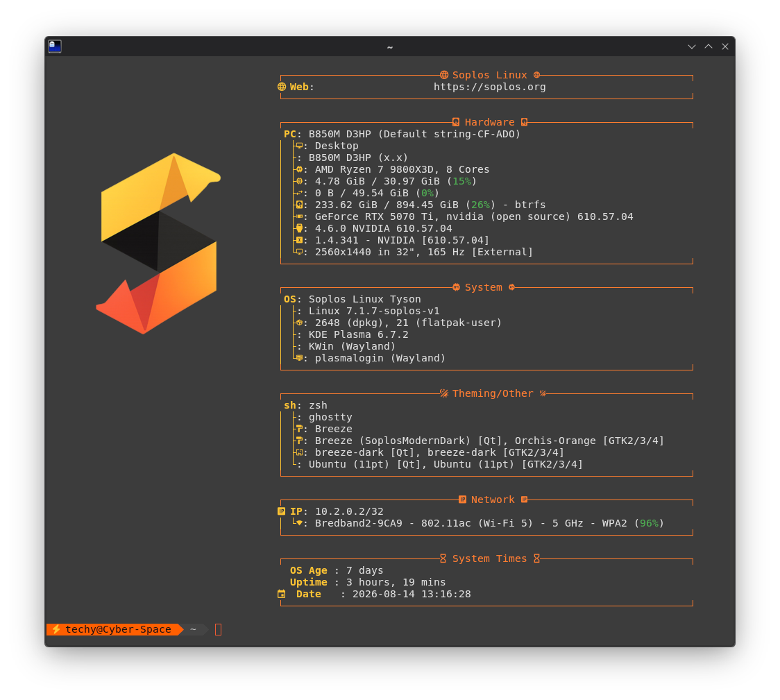Click the Hardware section header text
Viewport: 780px width, 700px height.
489,122
